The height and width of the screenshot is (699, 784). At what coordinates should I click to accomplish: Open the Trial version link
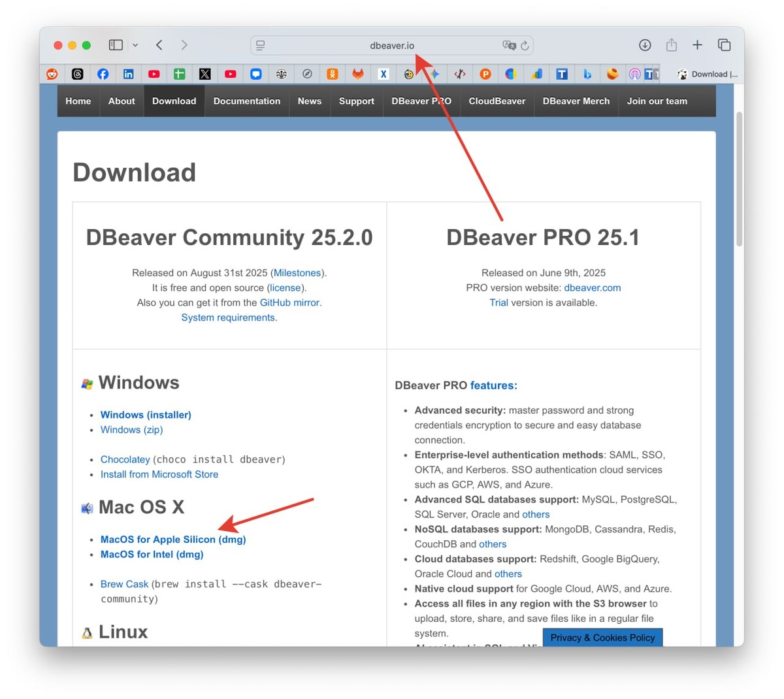498,303
